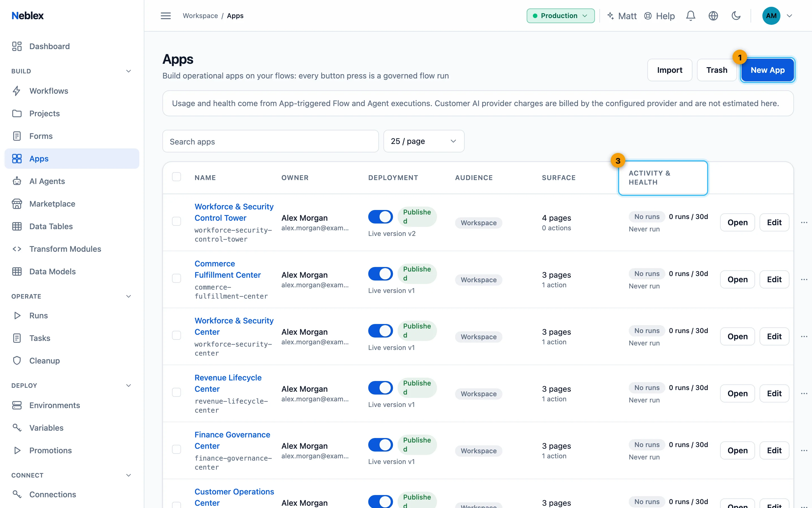Check the Commerce Fulfillment Center row checkbox
This screenshot has height=508, width=812.
(176, 279)
